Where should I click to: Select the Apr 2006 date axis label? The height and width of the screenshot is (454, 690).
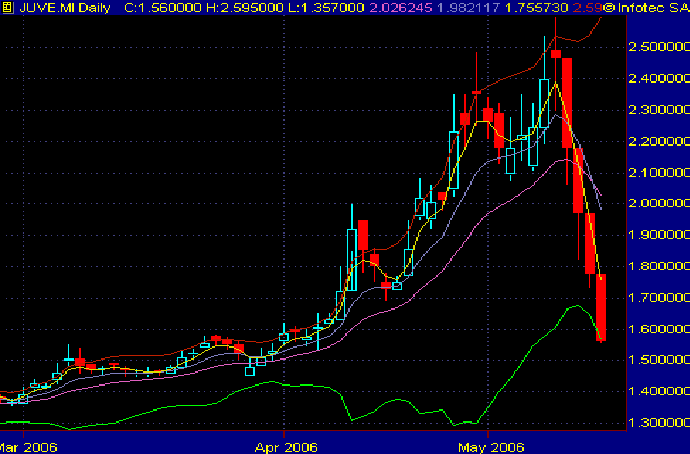[x=286, y=447]
